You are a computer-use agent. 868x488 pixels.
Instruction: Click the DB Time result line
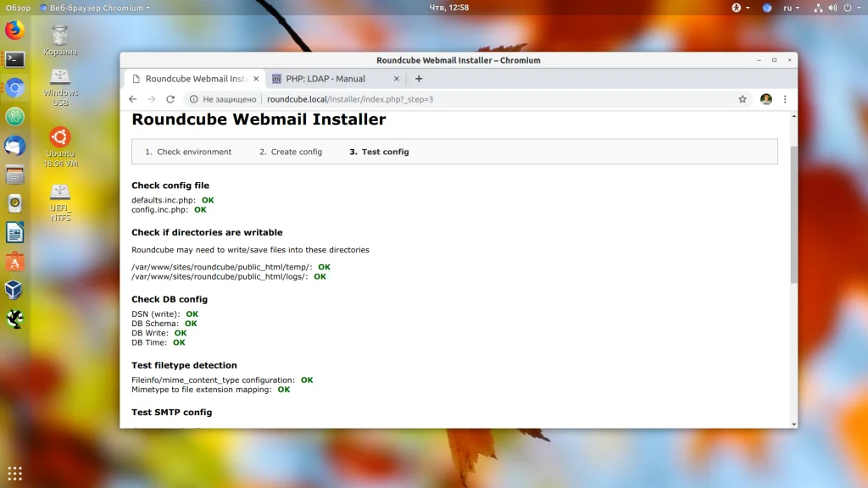tap(159, 342)
